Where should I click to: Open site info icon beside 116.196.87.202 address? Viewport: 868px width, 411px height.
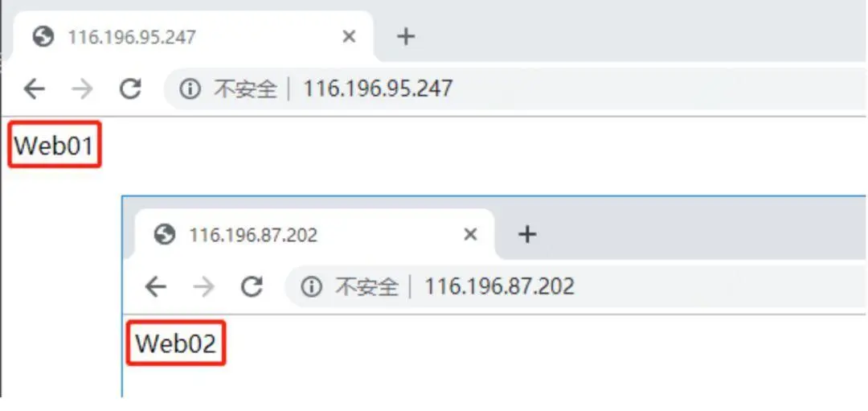311,287
